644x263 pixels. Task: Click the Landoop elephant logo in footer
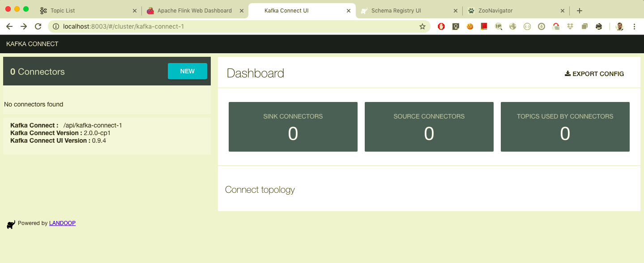[11, 224]
